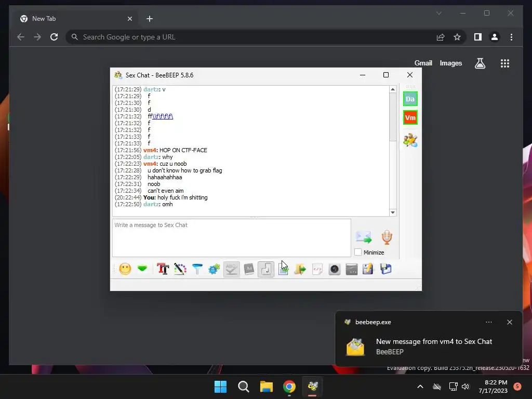Viewport: 532px width, 399px height.
Task: Select the Vm user avatar
Action: tap(410, 118)
